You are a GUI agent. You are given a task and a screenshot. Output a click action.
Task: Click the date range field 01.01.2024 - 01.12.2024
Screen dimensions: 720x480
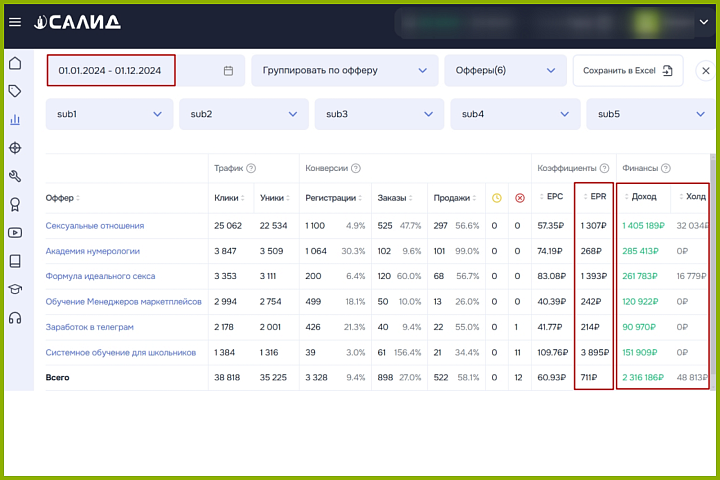[x=110, y=71]
